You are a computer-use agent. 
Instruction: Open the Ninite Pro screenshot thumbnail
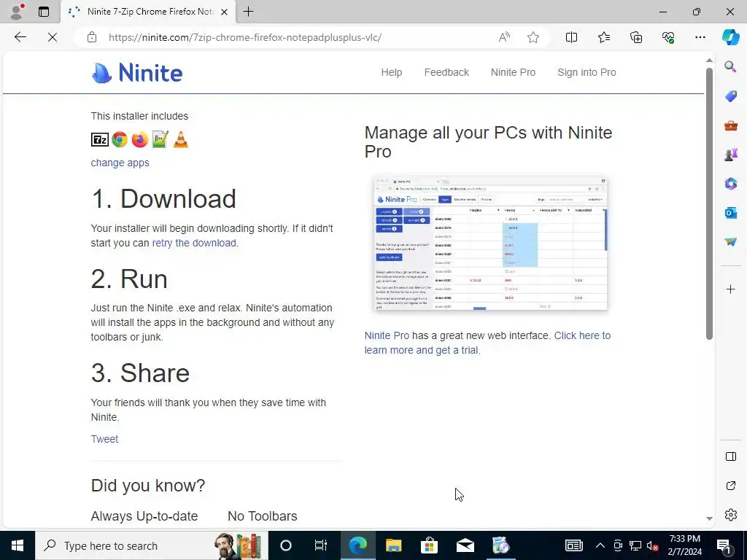490,244
